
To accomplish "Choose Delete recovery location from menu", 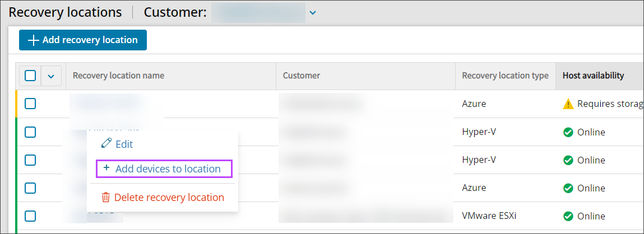I will tap(169, 198).
